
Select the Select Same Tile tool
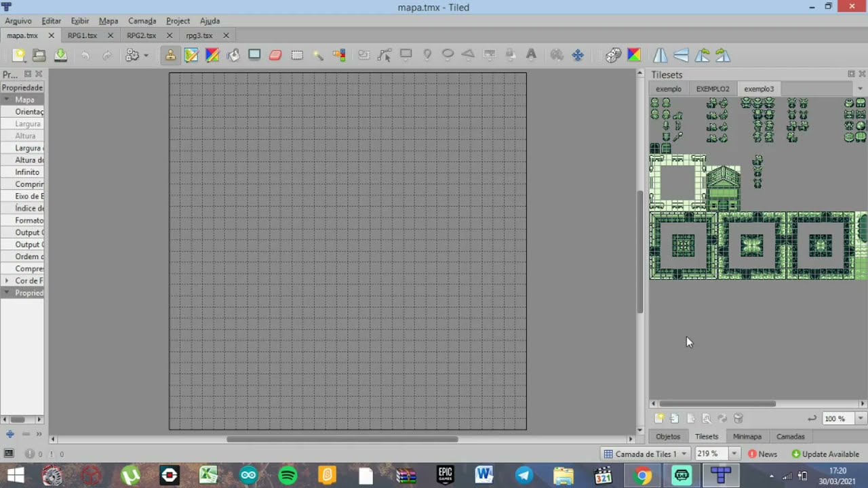[x=339, y=56]
